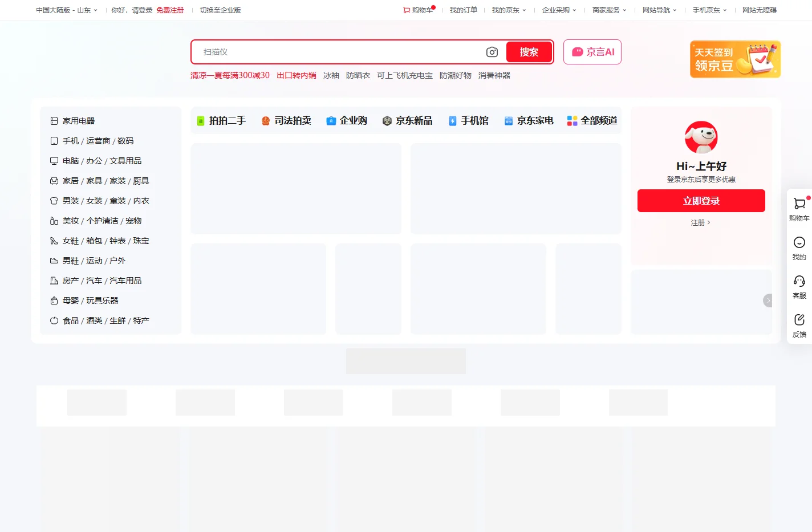
Task: Open 反馈 feedback in right sidebar
Action: [x=799, y=326]
